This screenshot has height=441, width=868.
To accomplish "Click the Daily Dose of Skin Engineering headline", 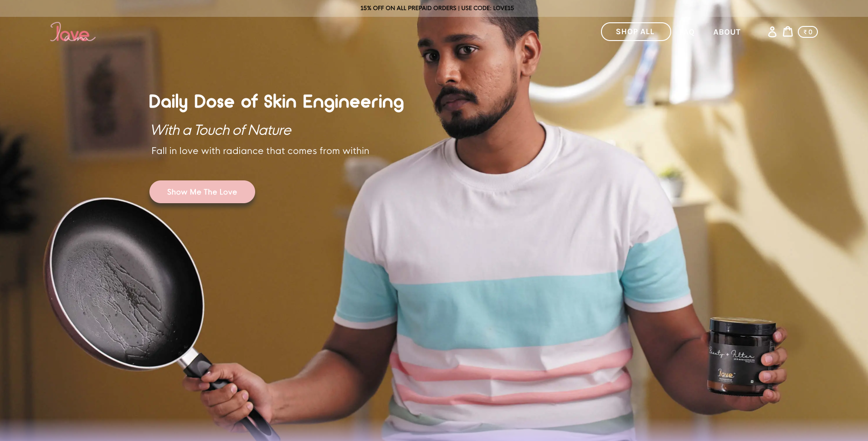I will [276, 102].
